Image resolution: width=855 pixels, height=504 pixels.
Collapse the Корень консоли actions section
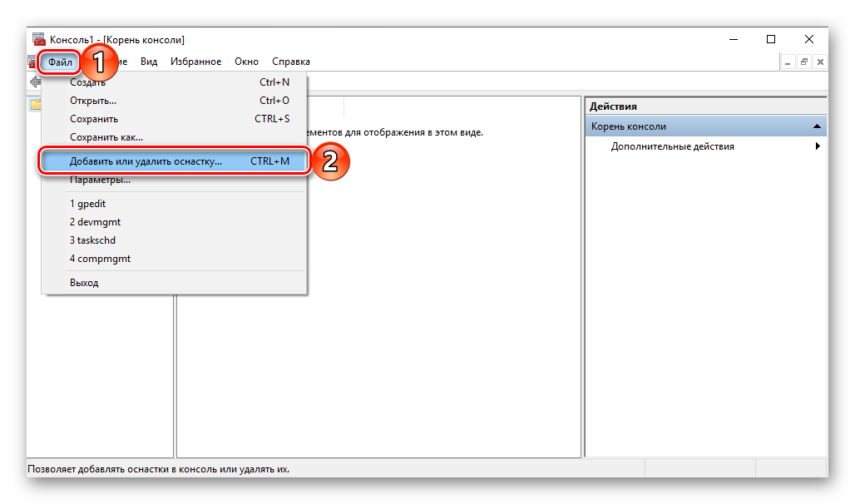[817, 126]
